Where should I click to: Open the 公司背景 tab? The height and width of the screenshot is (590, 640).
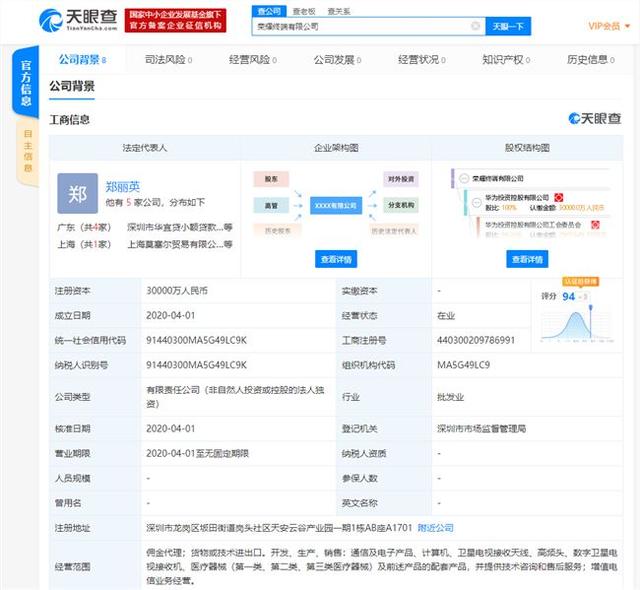coord(82,60)
